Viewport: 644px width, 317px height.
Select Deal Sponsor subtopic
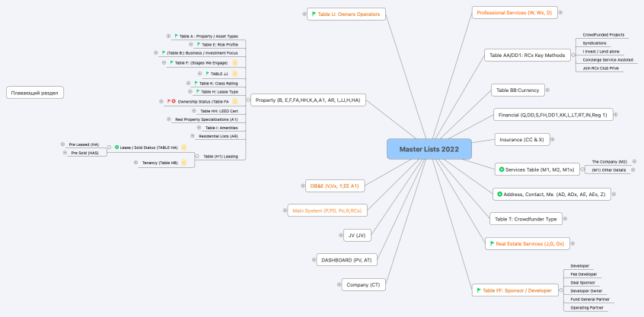point(583,283)
